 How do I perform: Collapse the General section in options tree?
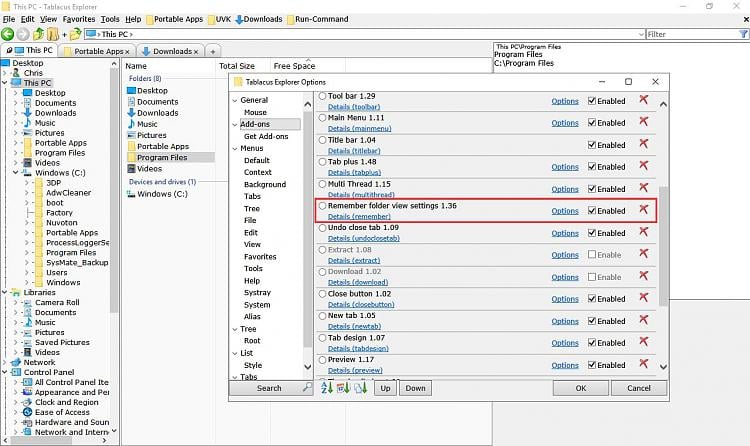(235, 100)
